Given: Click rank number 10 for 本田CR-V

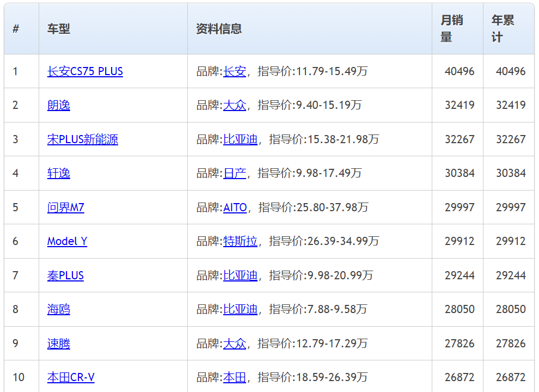Looking at the screenshot, I should point(19,377).
